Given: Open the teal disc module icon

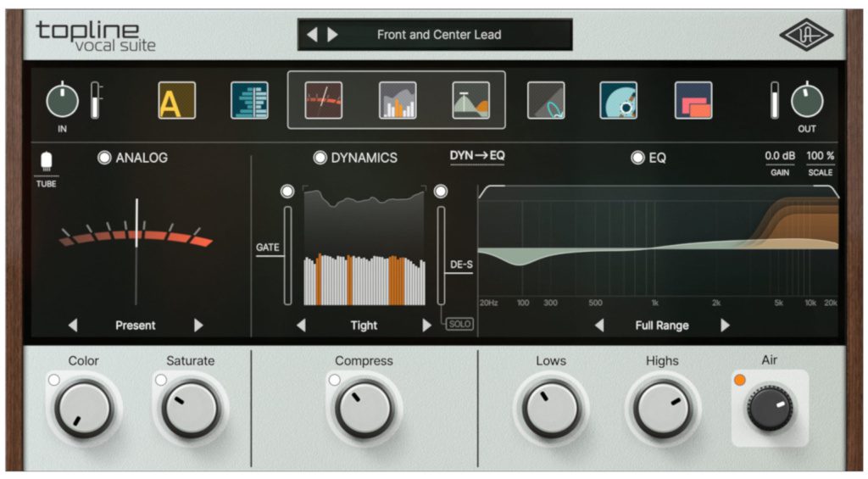Looking at the screenshot, I should point(619,100).
